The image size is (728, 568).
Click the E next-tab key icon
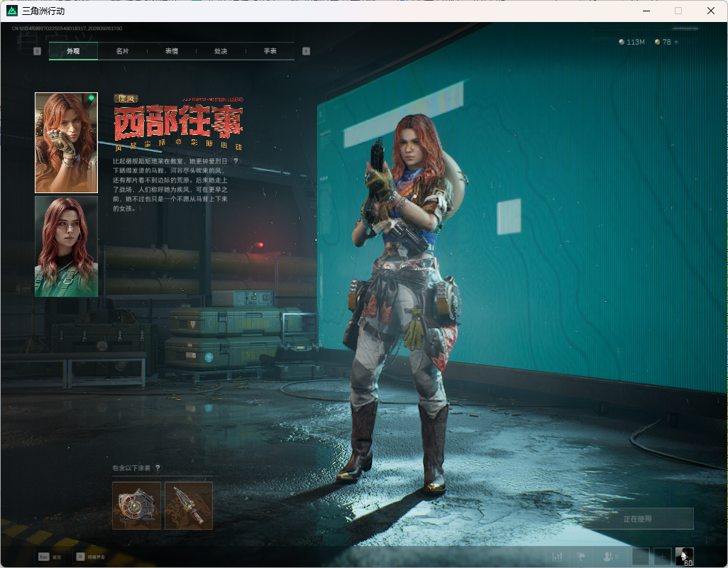click(x=306, y=51)
